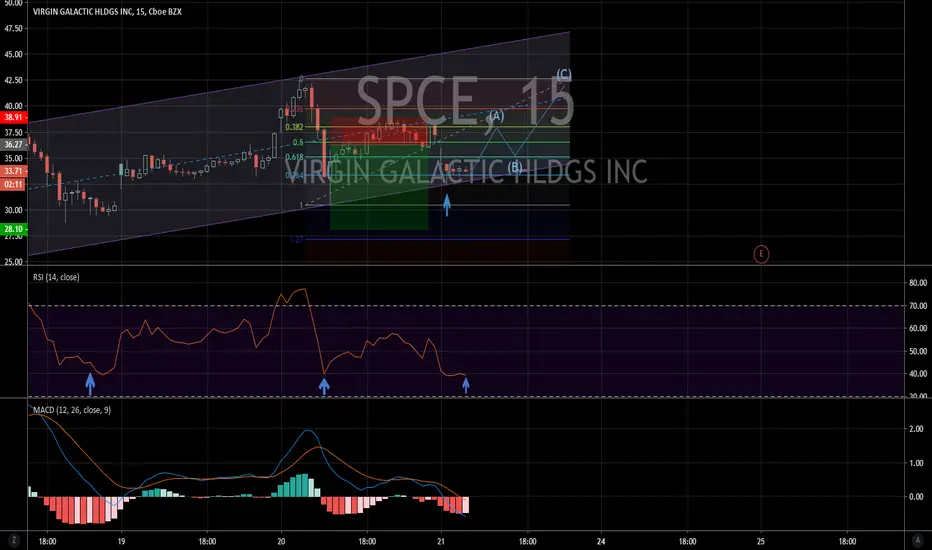932x550 pixels.
Task: Select the red 38.91 price label
Action: click(13, 117)
